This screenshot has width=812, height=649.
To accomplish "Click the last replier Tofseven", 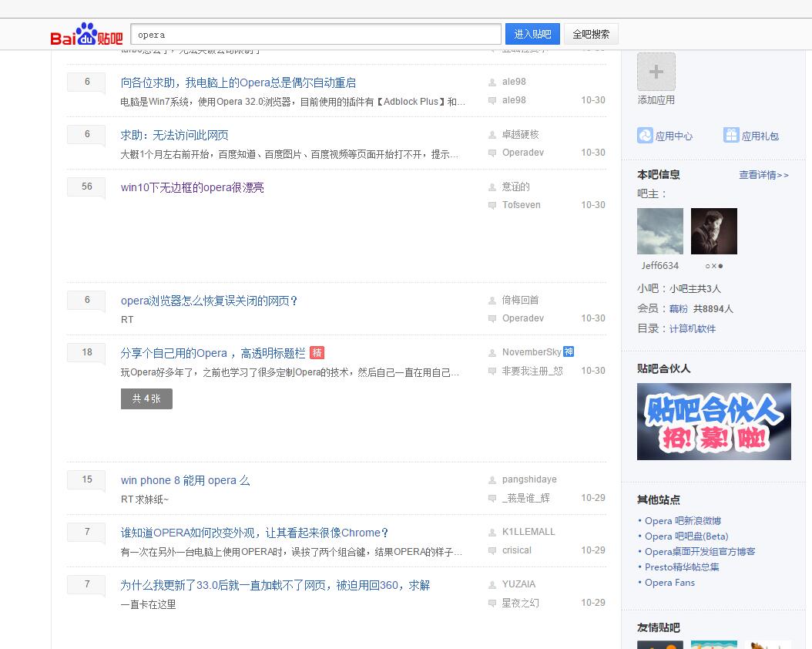I will pyautogui.click(x=521, y=204).
